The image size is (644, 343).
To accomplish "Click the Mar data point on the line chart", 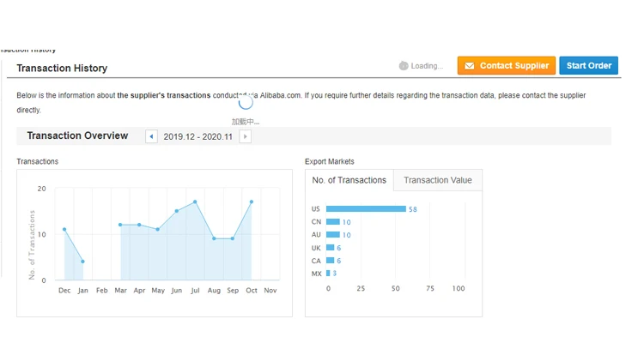I will point(120,225).
